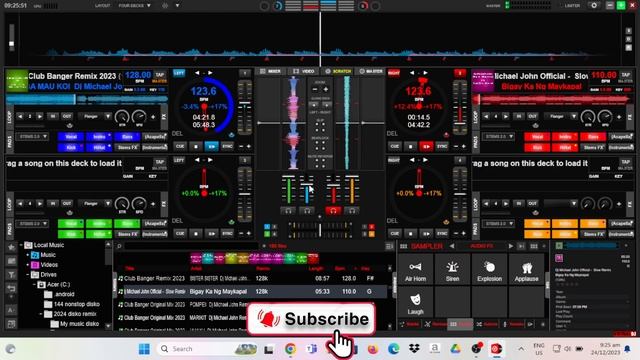This screenshot has width=640, height=360.
Task: Click the filter funnel sidebar icon
Action: (11, 275)
